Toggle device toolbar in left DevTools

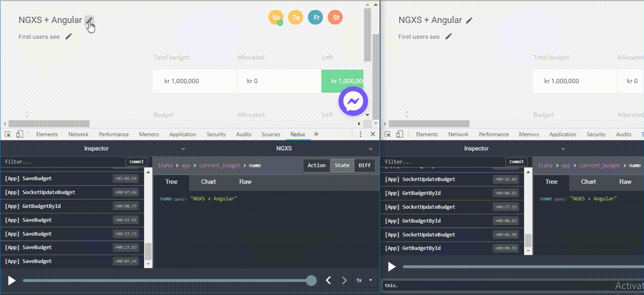pyautogui.click(x=20, y=134)
